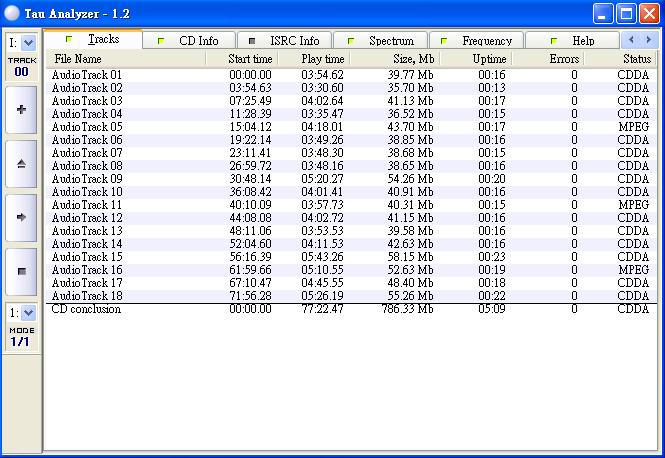This screenshot has width=665, height=458.
Task: Select Audio Track 05 row
Action: tap(351, 127)
